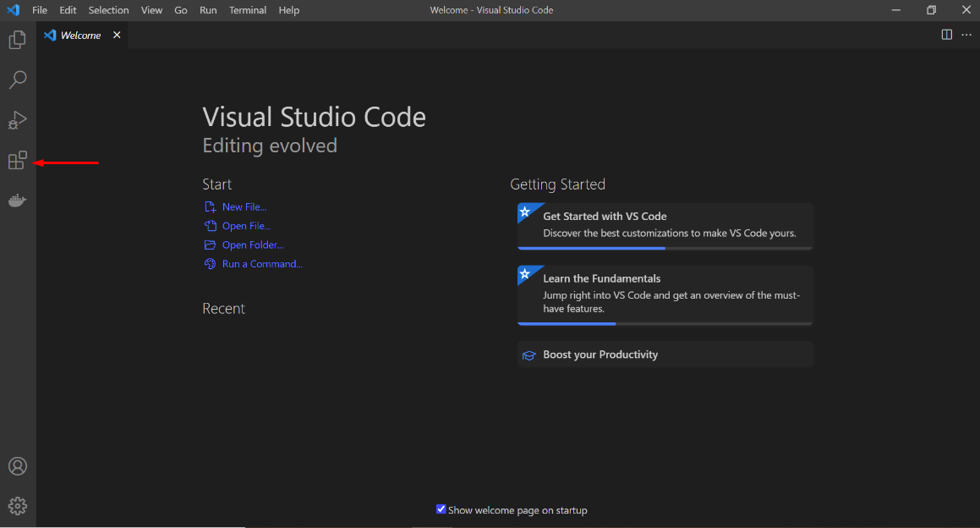The height and width of the screenshot is (528, 980).
Task: Click the New File... link
Action: click(x=244, y=207)
